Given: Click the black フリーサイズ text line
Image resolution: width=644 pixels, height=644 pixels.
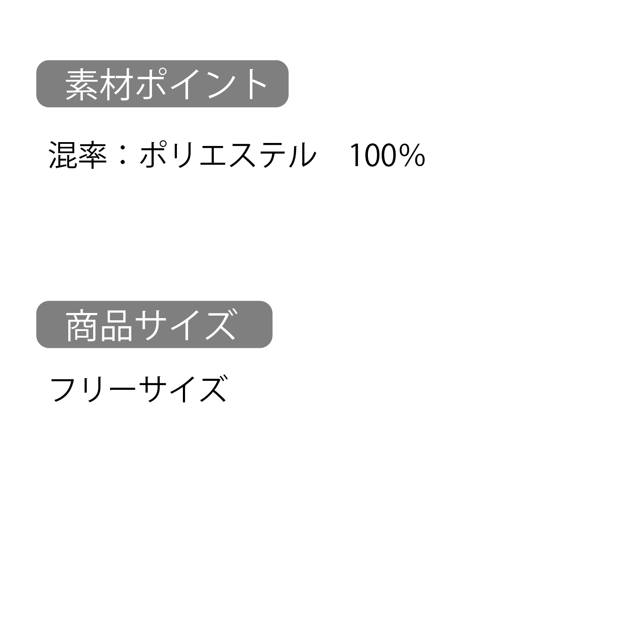Looking at the screenshot, I should tap(138, 389).
